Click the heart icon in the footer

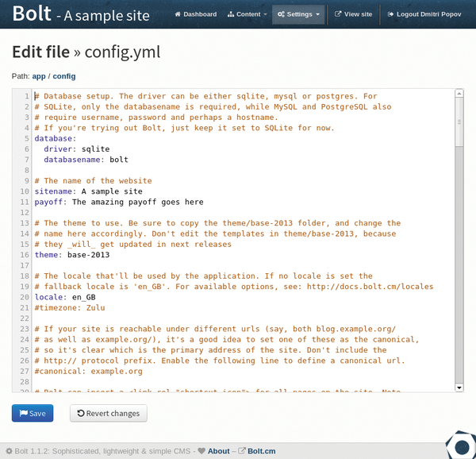click(202, 450)
